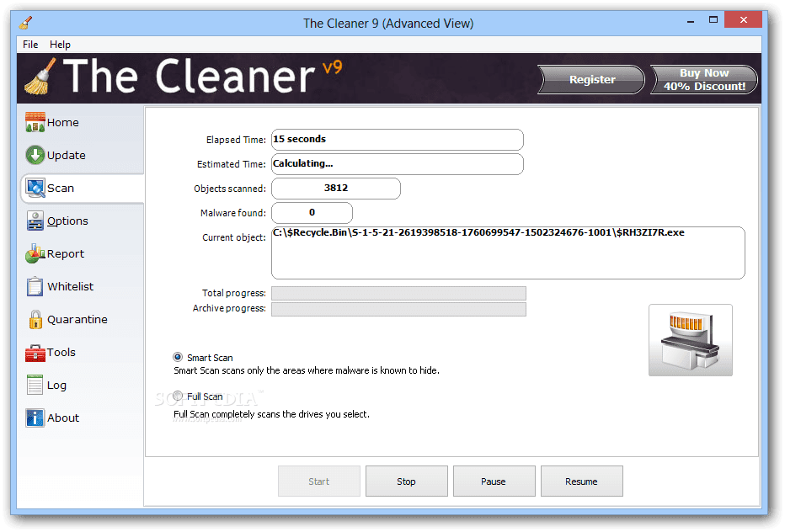This screenshot has height=532, width=785.
Task: Click the Options sliders icon
Action: click(35, 221)
